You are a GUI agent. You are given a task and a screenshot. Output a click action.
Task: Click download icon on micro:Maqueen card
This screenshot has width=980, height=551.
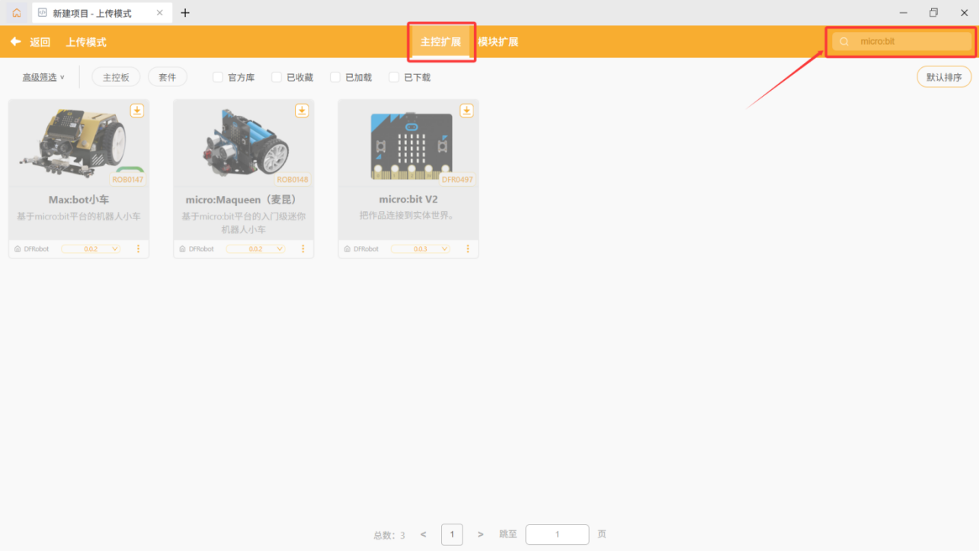coord(302,111)
